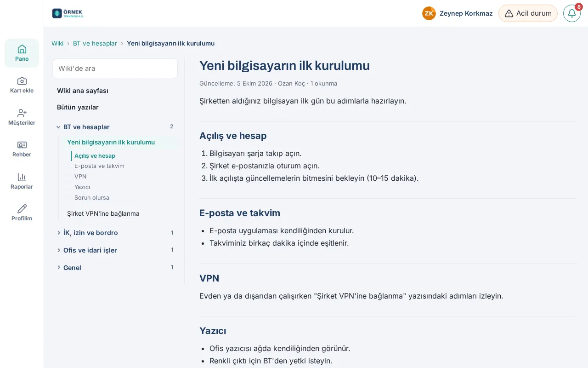This screenshot has height=368, width=588.
Task: Click the Örnek Teknoloji logo
Action: [68, 13]
